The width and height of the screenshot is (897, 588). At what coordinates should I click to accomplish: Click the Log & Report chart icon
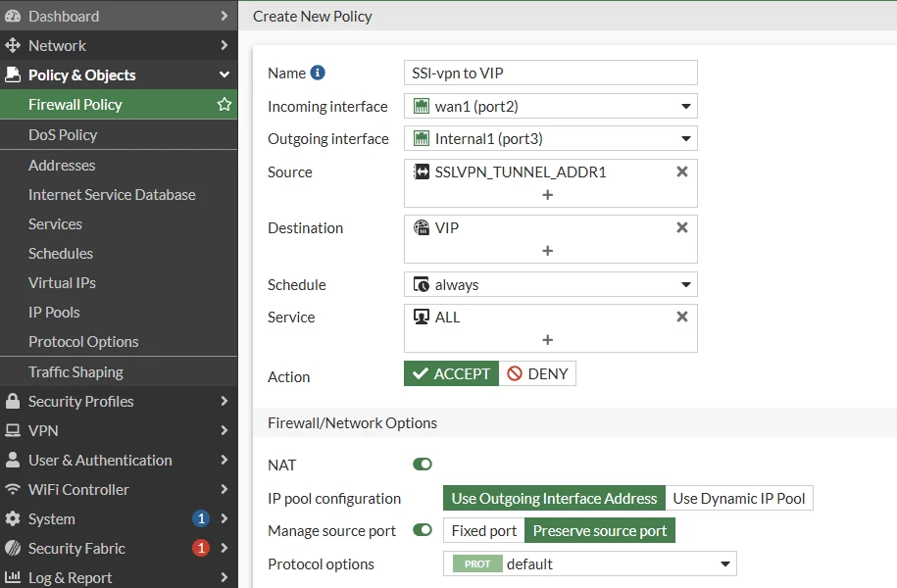[13, 577]
